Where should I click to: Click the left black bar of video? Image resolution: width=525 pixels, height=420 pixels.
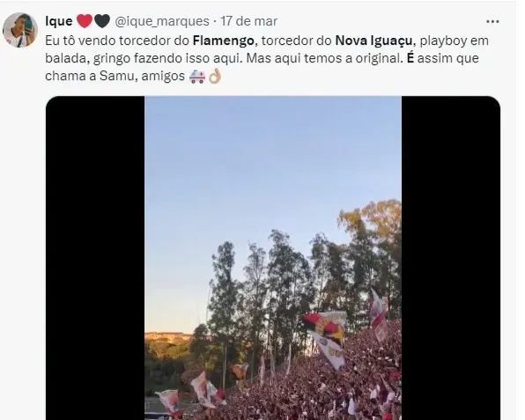coord(95,258)
